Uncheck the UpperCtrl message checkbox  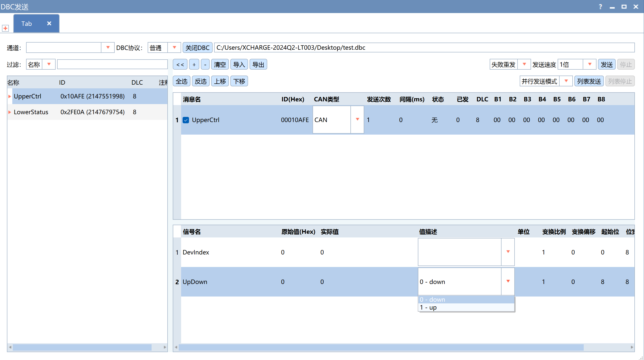click(x=186, y=120)
